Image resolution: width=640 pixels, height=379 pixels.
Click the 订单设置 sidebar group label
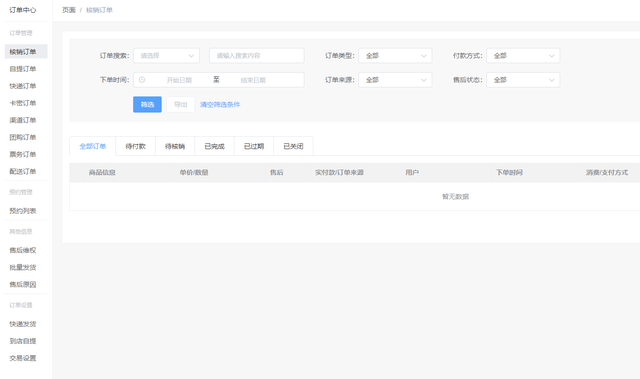tap(21, 305)
